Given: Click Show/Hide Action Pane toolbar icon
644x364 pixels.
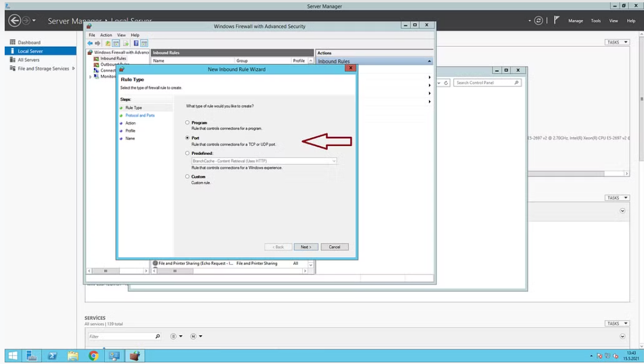Looking at the screenshot, I should [144, 43].
